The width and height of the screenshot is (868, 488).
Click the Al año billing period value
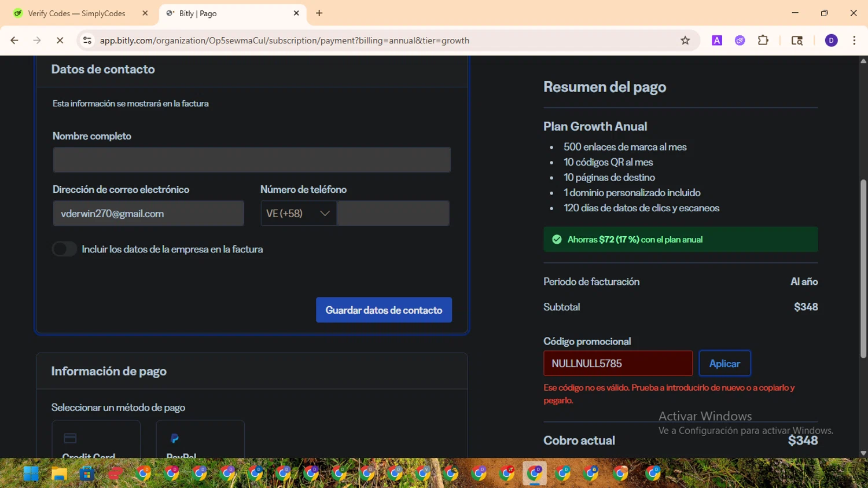tap(804, 281)
